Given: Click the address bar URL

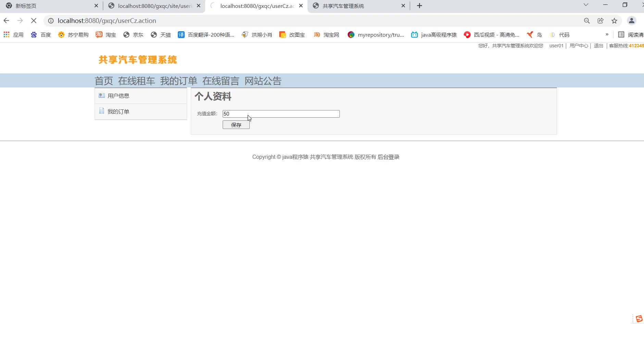Looking at the screenshot, I should point(107,21).
